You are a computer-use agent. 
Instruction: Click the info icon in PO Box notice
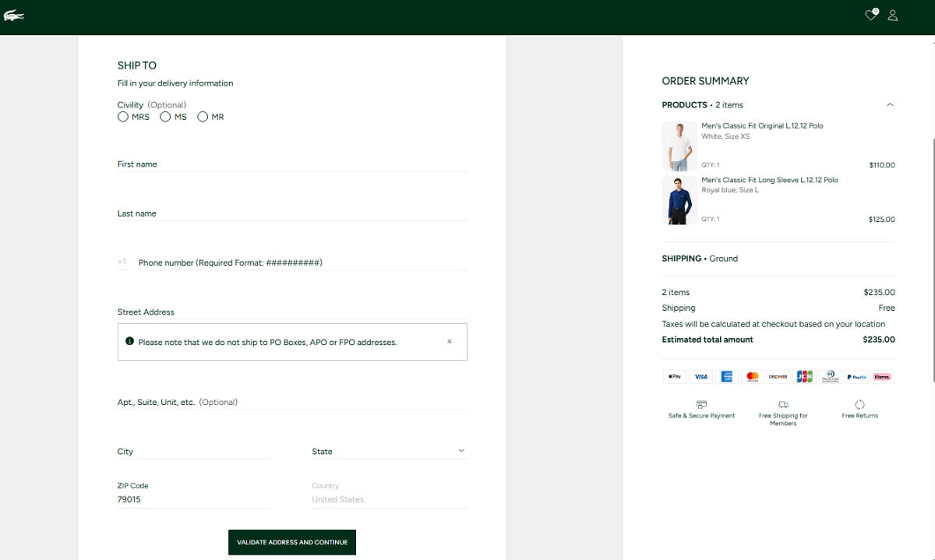point(129,341)
